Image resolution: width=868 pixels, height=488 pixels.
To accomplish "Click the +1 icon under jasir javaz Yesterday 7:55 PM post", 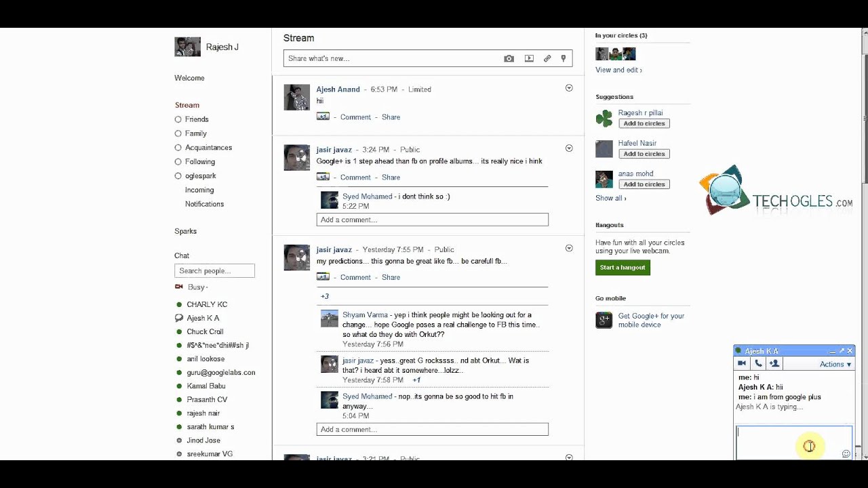I will [x=323, y=277].
